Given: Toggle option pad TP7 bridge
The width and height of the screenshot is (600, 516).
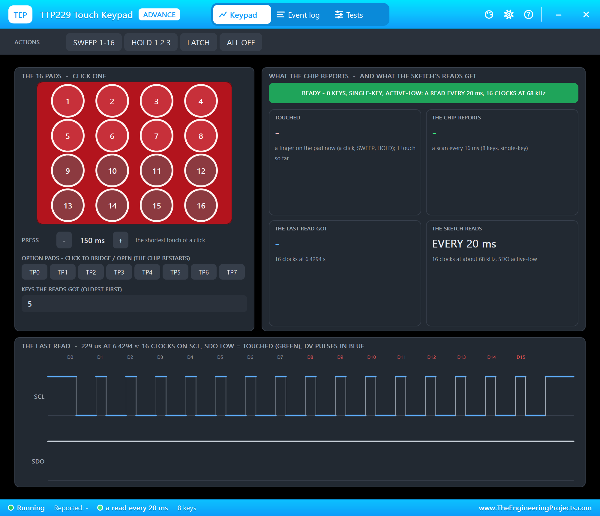Looking at the screenshot, I should coord(232,272).
